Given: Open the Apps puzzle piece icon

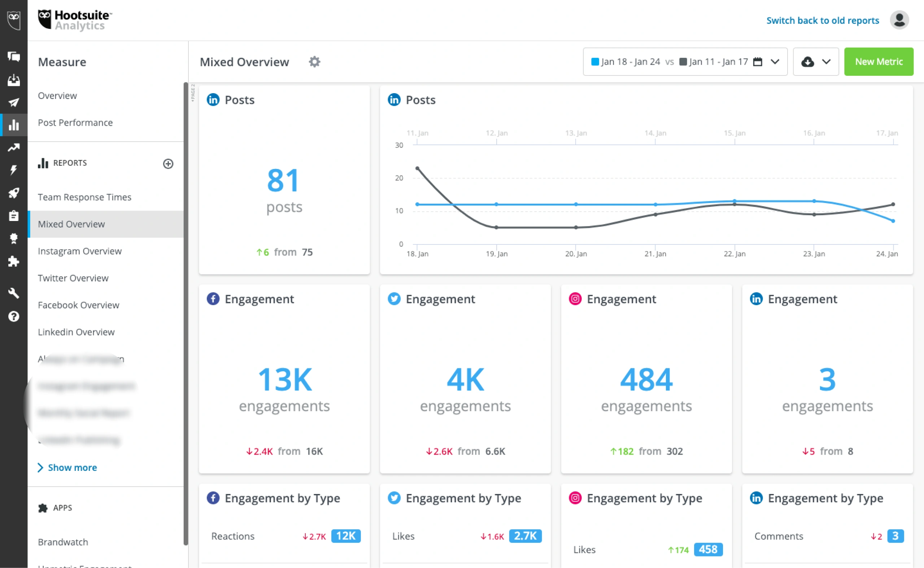Looking at the screenshot, I should (x=13, y=261).
